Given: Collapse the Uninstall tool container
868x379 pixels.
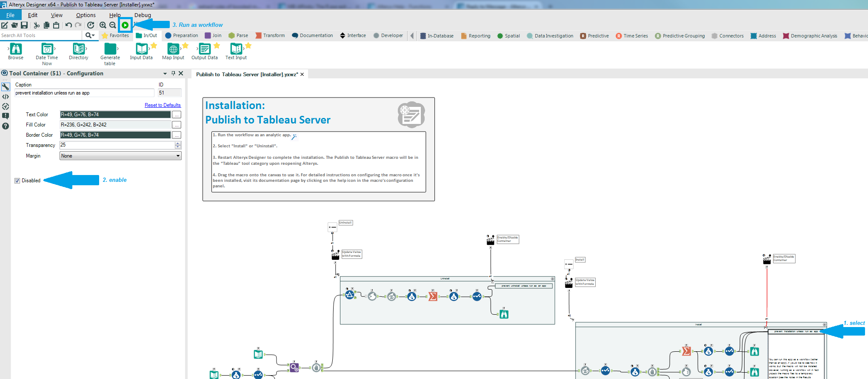Looking at the screenshot, I should pos(553,279).
